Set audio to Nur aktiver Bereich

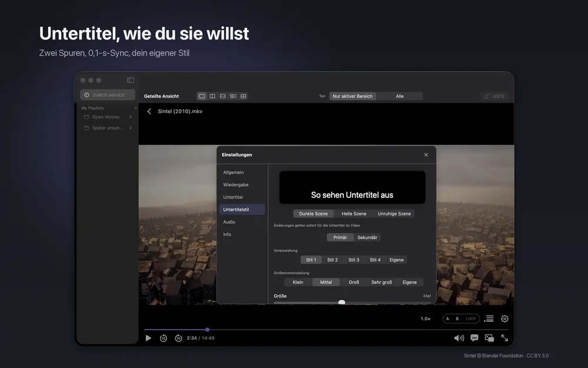tap(352, 96)
